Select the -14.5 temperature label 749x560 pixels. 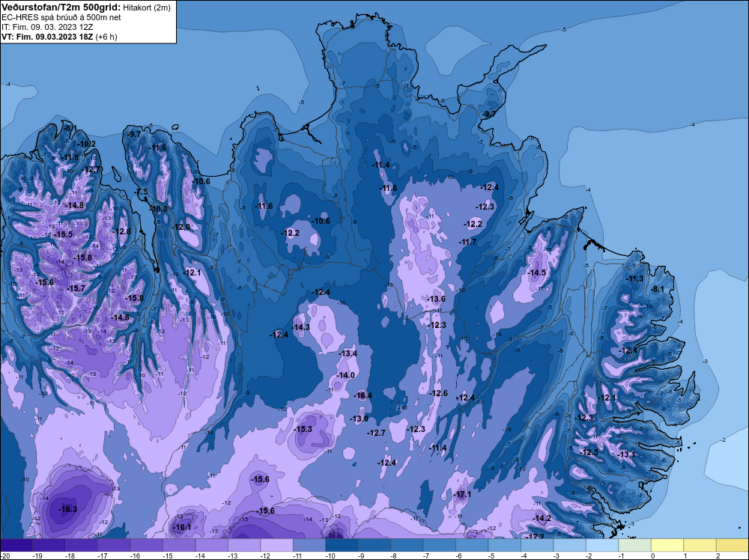tap(536, 273)
